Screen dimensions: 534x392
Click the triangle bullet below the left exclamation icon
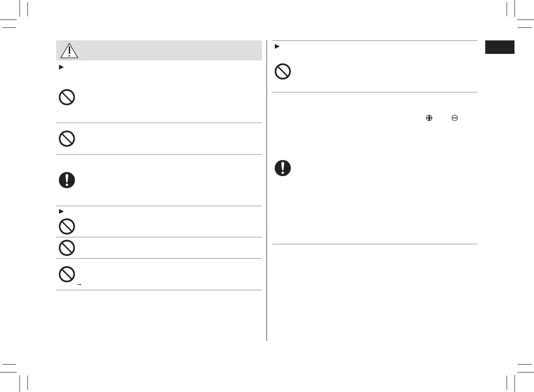pos(60,211)
